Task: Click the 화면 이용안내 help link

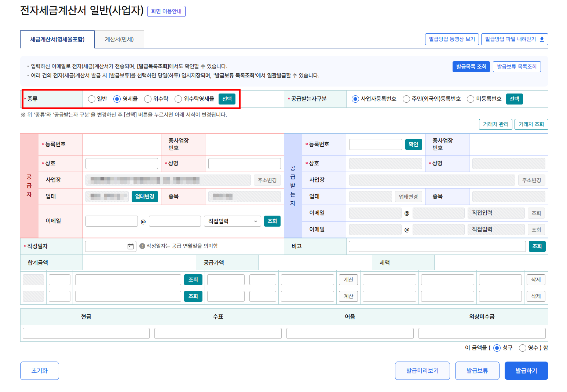Action: [x=166, y=11]
